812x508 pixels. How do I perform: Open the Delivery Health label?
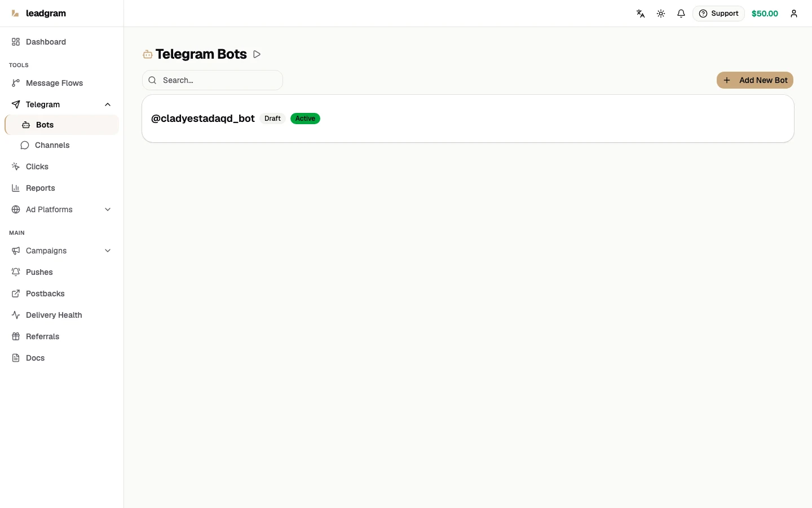tap(54, 315)
